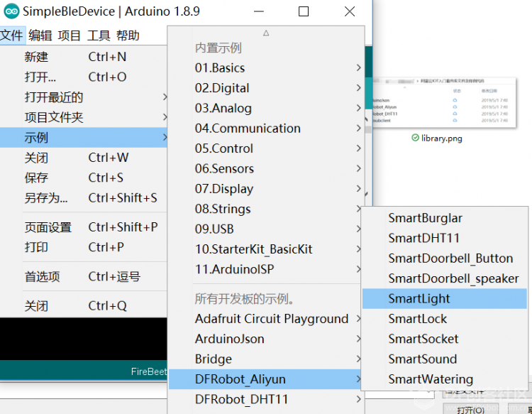The image size is (532, 414).
Task: Choose 保存 from the file menu
Action: (x=84, y=178)
